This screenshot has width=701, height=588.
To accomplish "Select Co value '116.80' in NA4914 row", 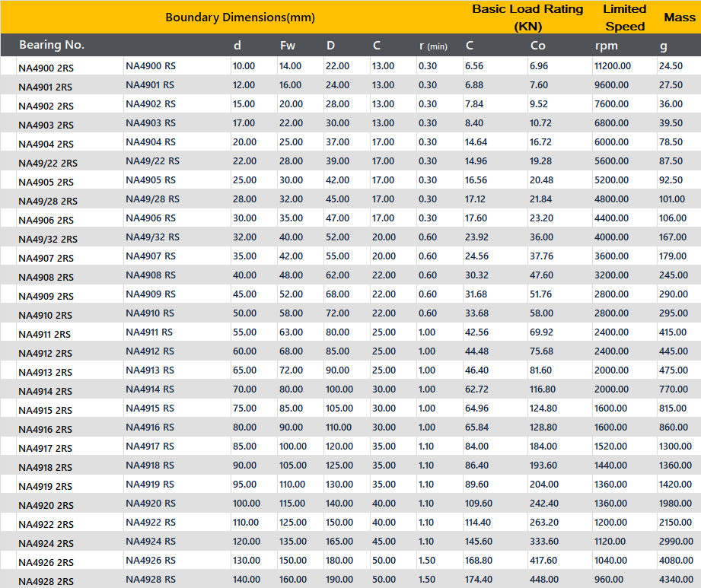I will coord(543,389).
